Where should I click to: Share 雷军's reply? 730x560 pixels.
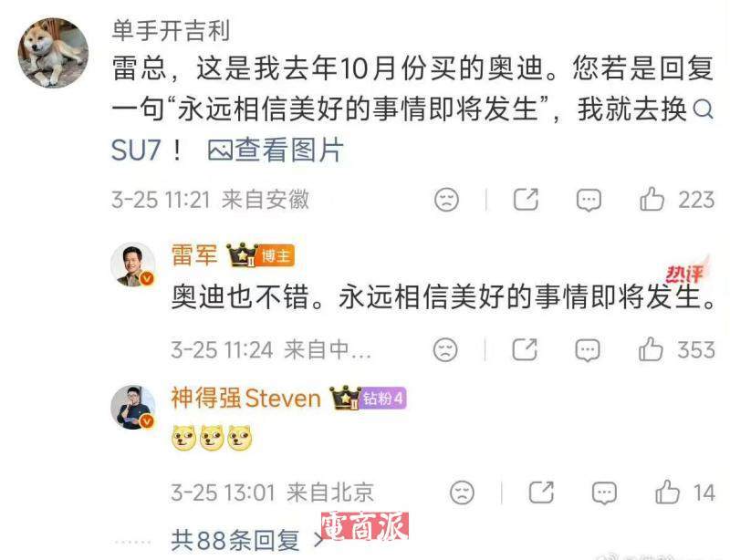click(x=525, y=349)
